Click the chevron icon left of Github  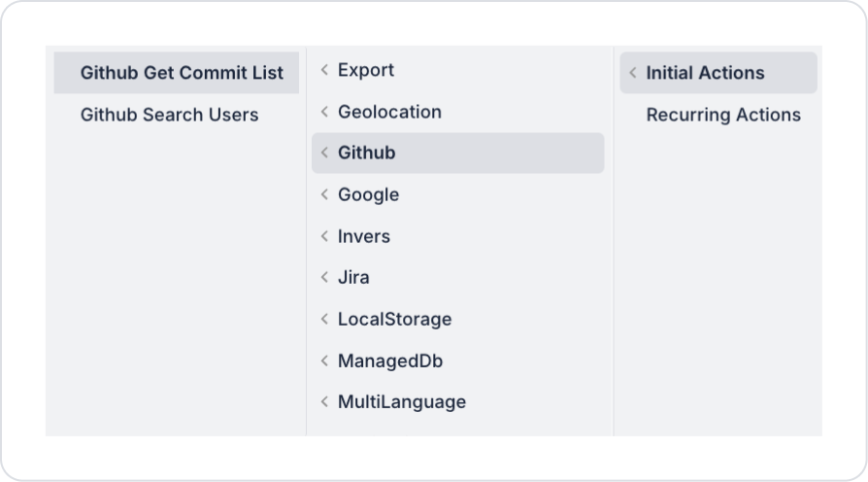click(x=324, y=154)
